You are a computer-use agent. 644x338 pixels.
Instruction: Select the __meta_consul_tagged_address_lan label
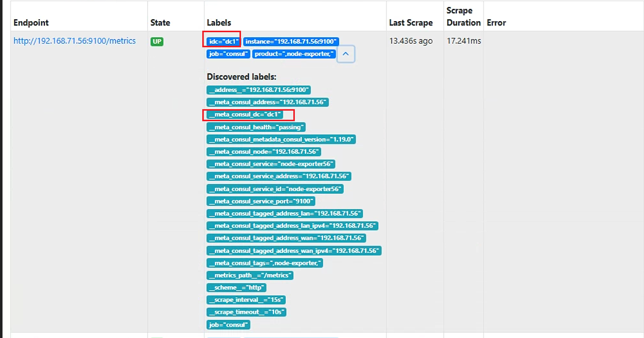(285, 214)
